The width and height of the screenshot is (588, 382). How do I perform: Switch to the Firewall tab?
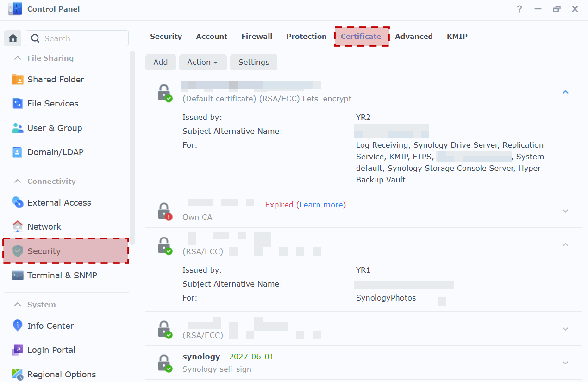pyautogui.click(x=256, y=36)
